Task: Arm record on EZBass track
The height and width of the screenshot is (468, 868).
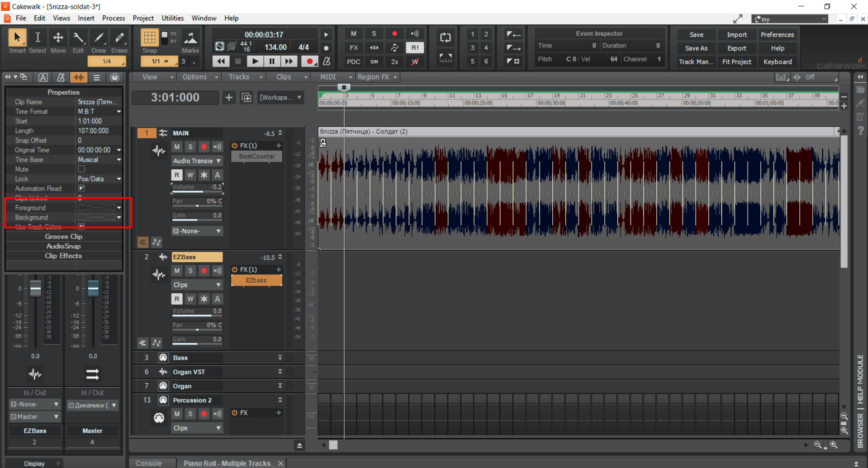Action: tap(204, 271)
